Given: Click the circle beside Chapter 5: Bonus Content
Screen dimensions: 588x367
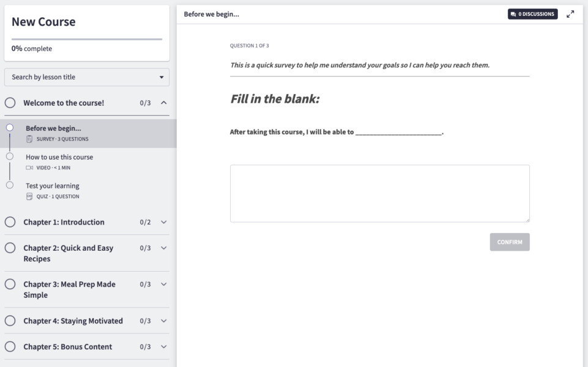Looking at the screenshot, I should (10, 346).
